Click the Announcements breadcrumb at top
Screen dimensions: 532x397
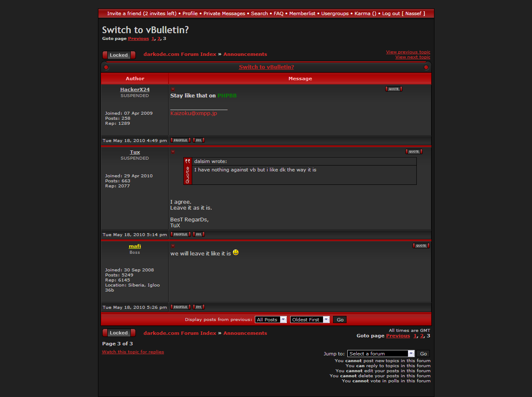click(x=245, y=54)
